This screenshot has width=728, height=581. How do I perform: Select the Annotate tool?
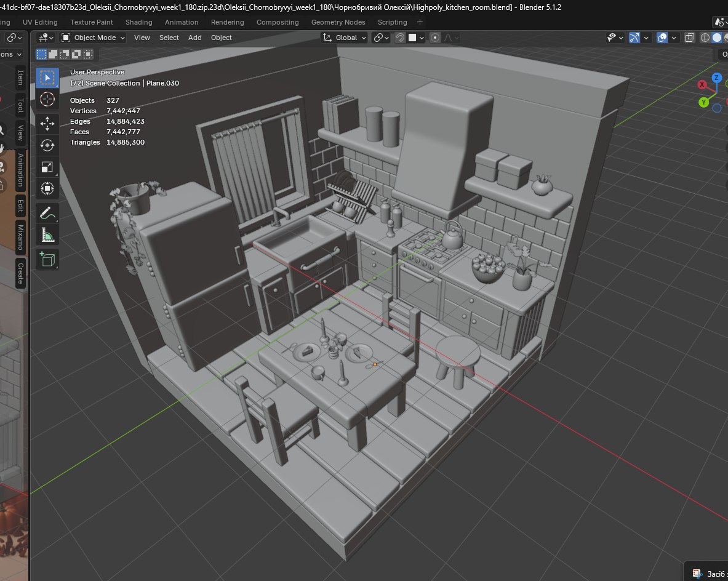pyautogui.click(x=47, y=213)
